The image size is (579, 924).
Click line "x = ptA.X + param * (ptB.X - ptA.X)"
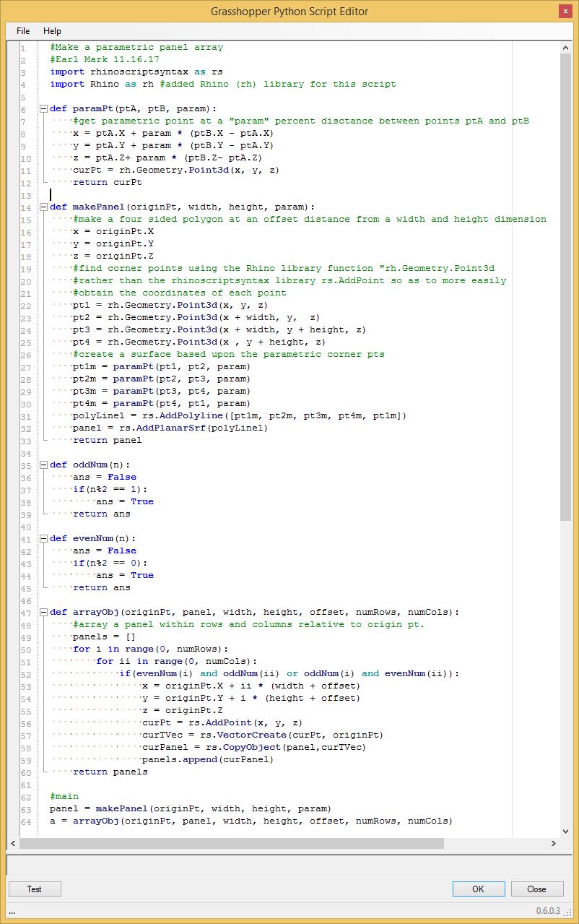click(174, 133)
